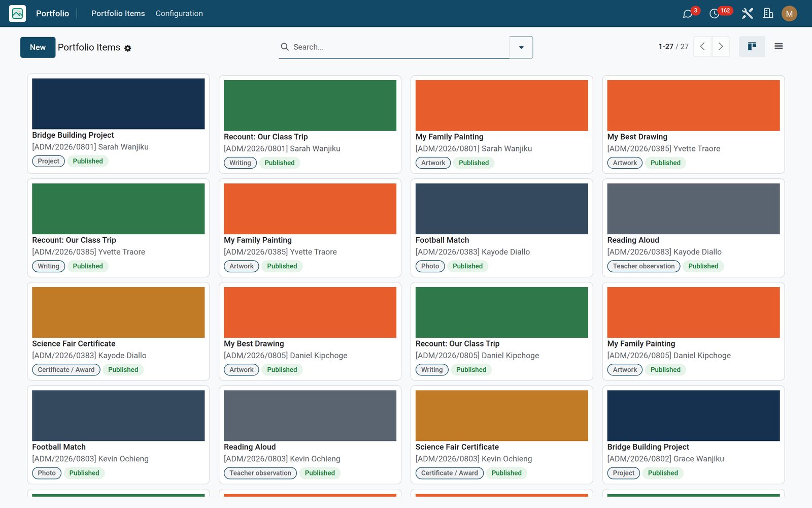Click Published badge on Yvette Traore's My Best Drawing card

(x=665, y=163)
